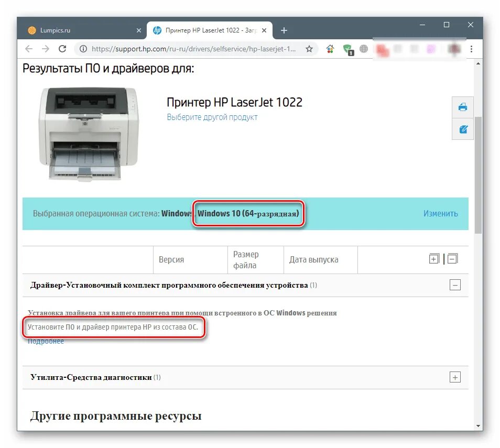
Task: Click the gray globe extension icon
Action: [x=364, y=49]
